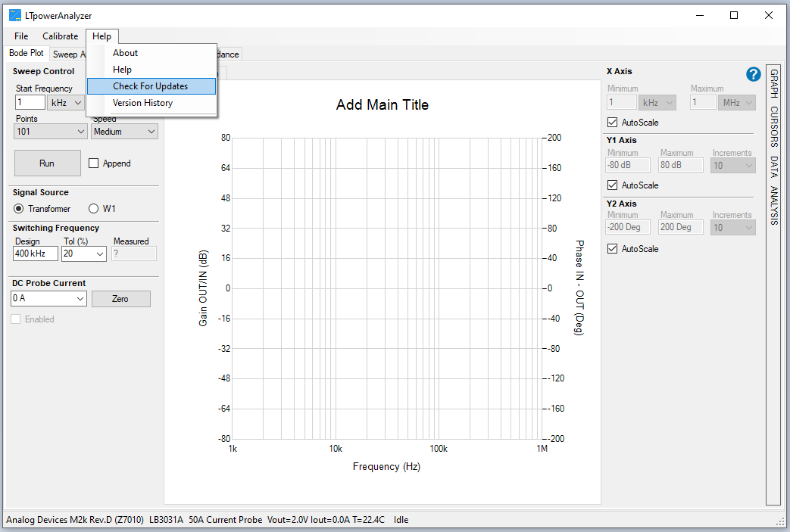Toggle Y2 Axis AutoScale checkbox
Viewport: 790px width, 532px height.
613,249
